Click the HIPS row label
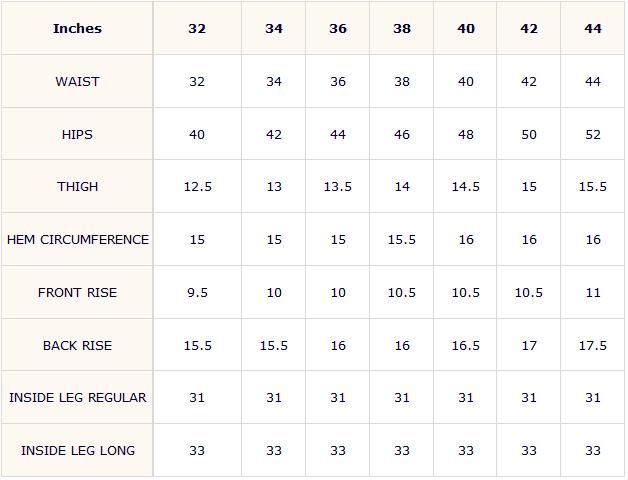The width and height of the screenshot is (628, 480). coord(77,134)
